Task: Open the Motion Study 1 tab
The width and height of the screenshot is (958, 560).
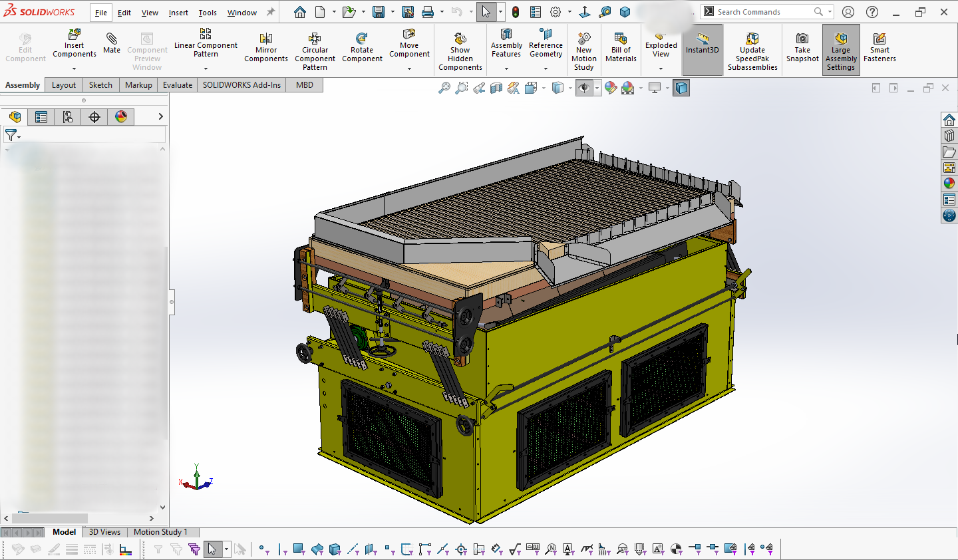Action: 160,532
